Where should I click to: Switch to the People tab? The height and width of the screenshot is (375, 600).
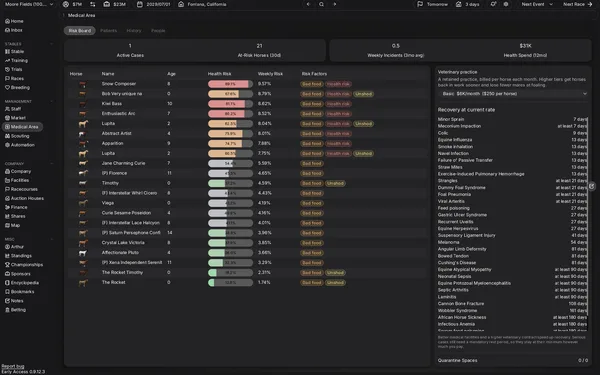pyautogui.click(x=158, y=31)
